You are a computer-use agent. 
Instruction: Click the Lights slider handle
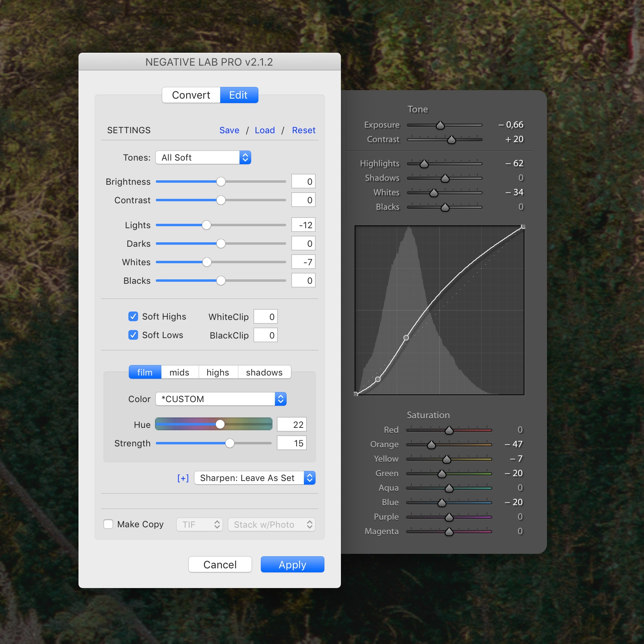[x=206, y=225]
